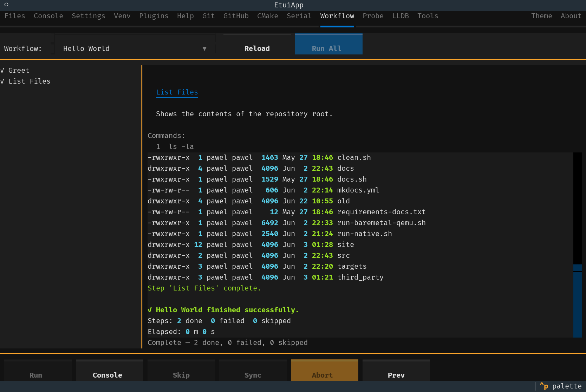
Task: Click the 'clean.sh' file name
Action: click(x=354, y=157)
